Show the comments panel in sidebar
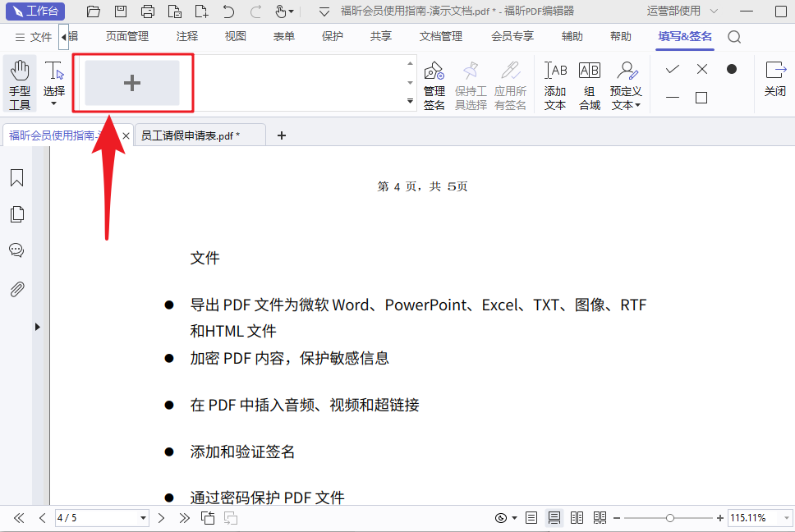 [16, 250]
